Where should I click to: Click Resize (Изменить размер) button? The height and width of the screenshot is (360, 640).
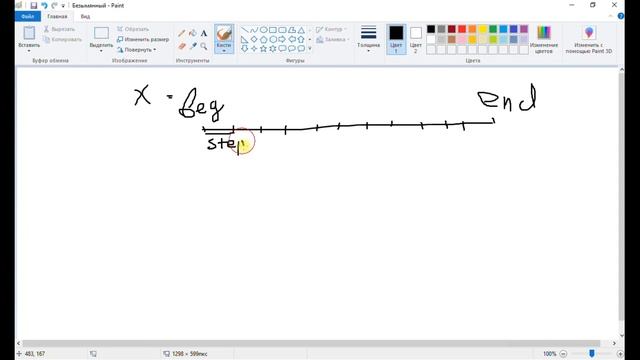point(143,39)
